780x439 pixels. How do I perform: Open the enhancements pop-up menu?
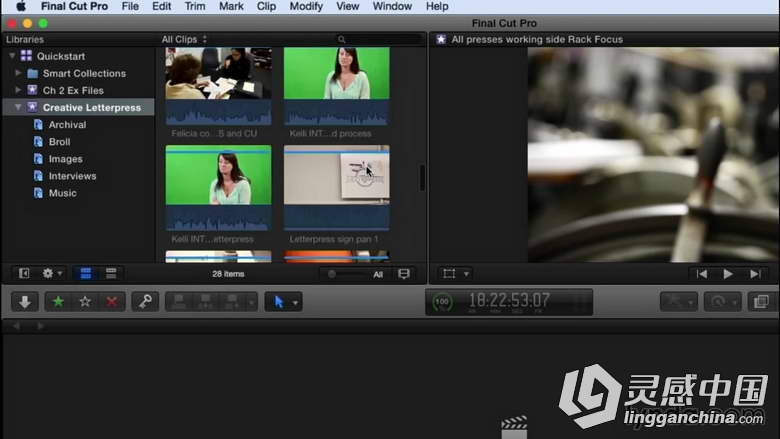coord(679,302)
